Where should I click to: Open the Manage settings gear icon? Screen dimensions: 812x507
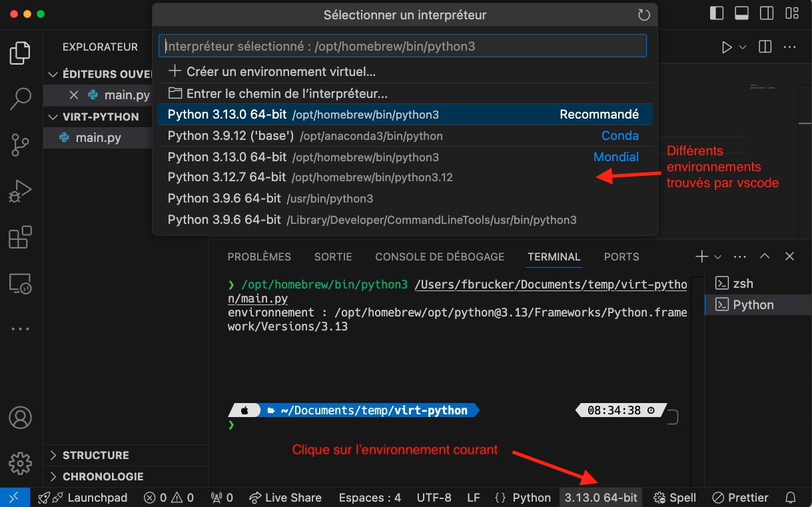coord(20,462)
